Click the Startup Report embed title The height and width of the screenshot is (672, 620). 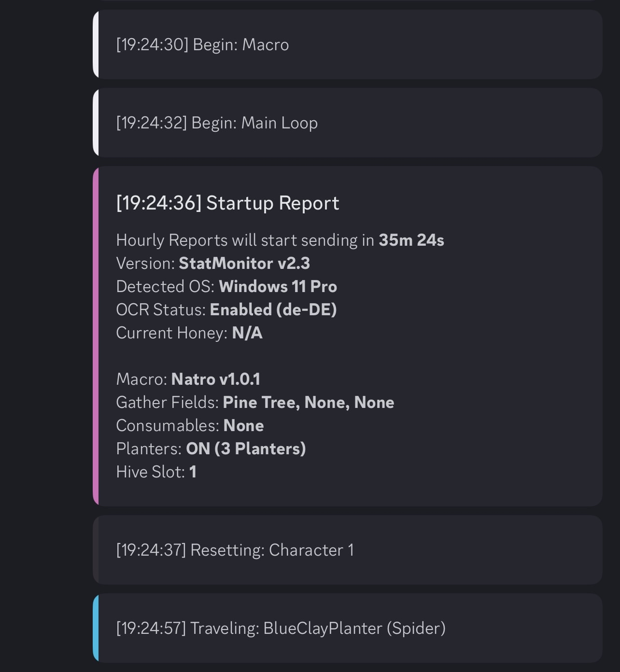click(227, 203)
